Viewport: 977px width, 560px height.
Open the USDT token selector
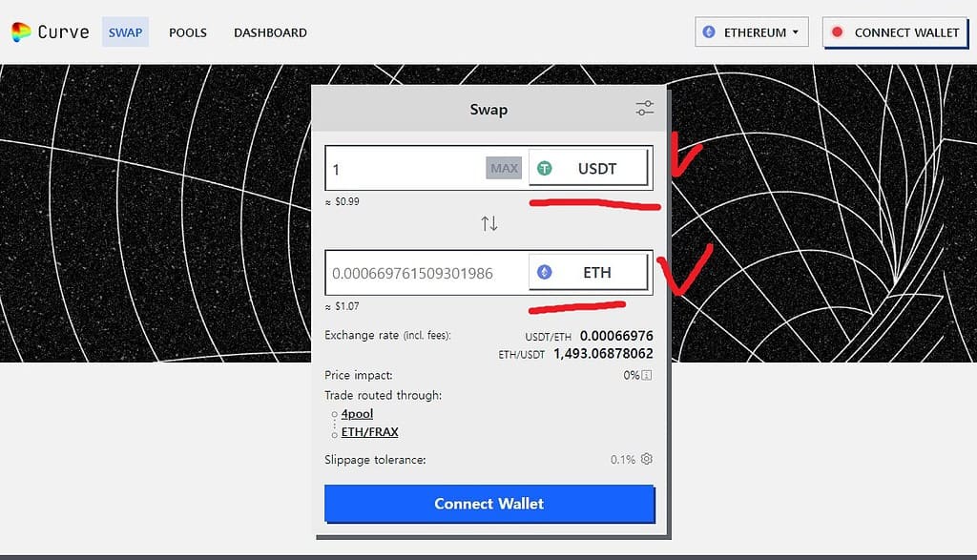coord(588,168)
